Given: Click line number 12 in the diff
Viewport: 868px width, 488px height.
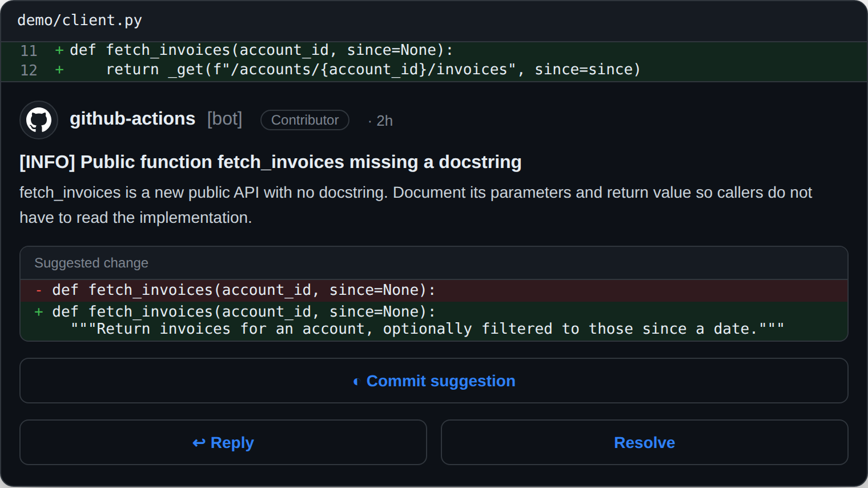Looking at the screenshot, I should click(x=29, y=70).
